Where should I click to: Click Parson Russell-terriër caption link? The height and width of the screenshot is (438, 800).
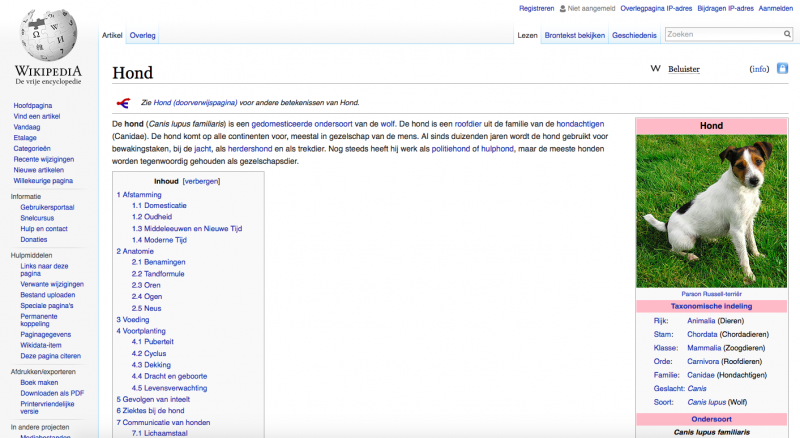coord(711,294)
